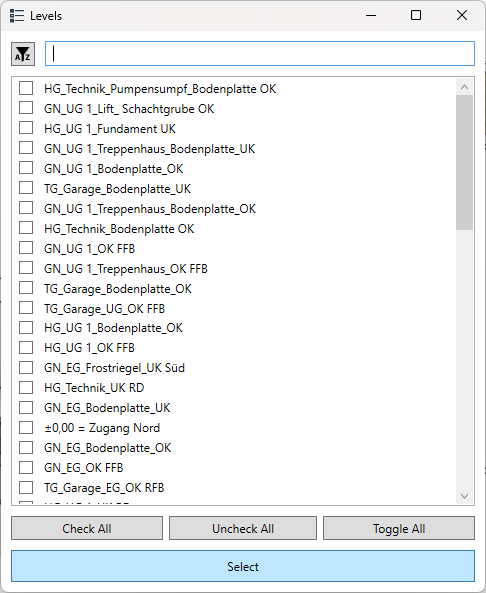Click the vertical scrollbar thumb

pos(464,163)
